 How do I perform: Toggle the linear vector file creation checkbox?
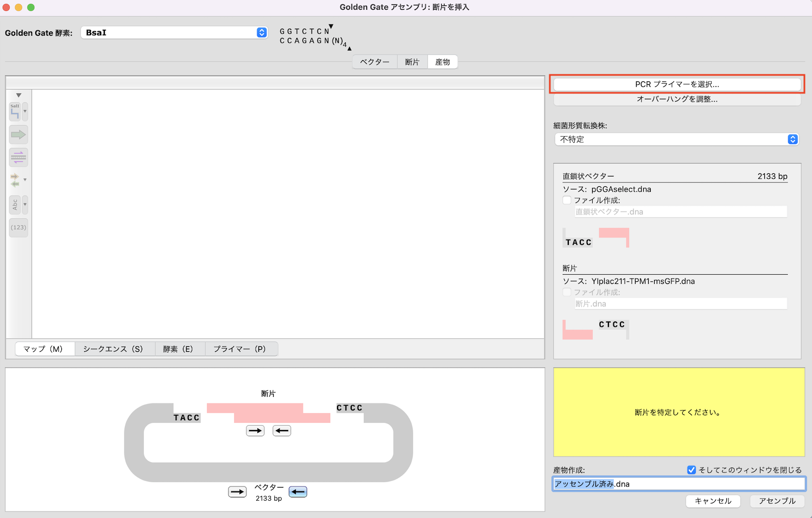click(x=567, y=200)
